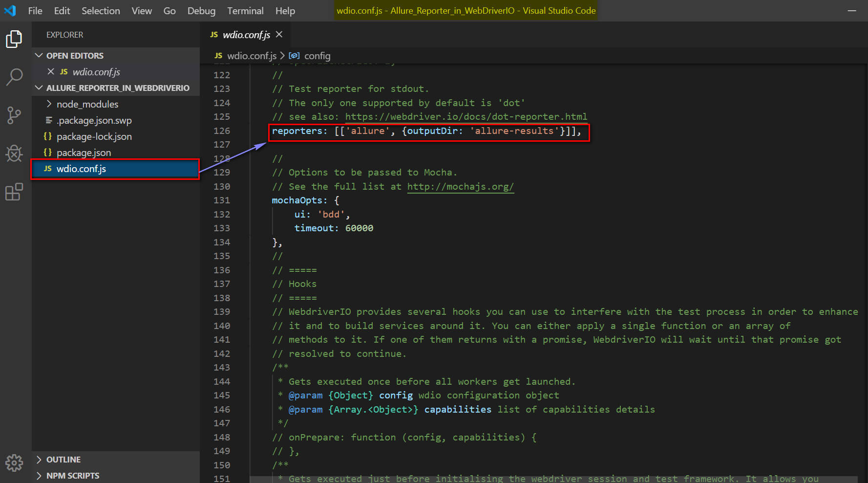Screen dimensions: 868x483
Task: Select the wdio.conf.js editor tab
Action: click(246, 35)
